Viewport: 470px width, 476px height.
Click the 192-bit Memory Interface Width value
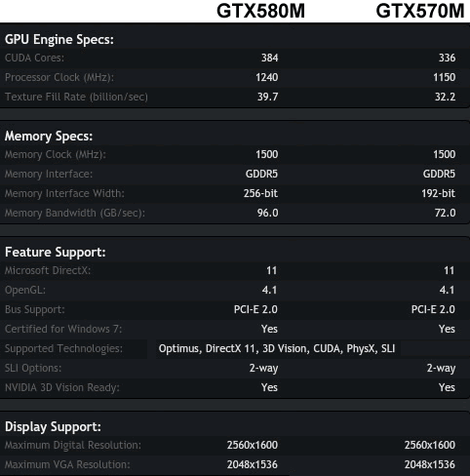point(439,193)
